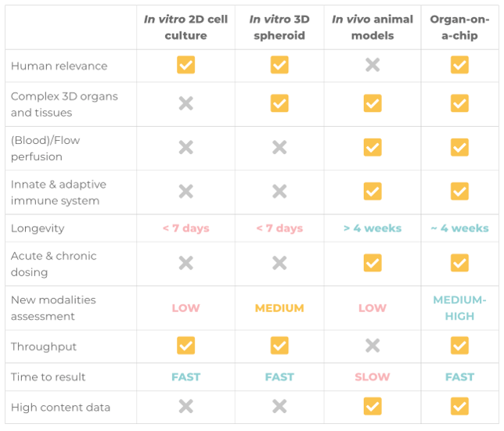The image size is (504, 431).
Task: Click 3D spheroid High content data X mark
Action: coord(279,406)
